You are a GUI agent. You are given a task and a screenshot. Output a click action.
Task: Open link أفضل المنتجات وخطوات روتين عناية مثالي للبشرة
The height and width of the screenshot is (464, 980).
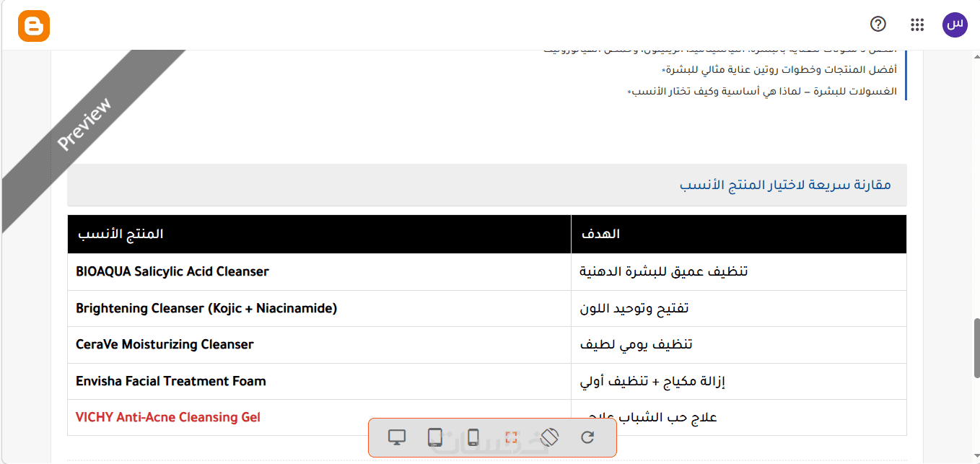782,70
